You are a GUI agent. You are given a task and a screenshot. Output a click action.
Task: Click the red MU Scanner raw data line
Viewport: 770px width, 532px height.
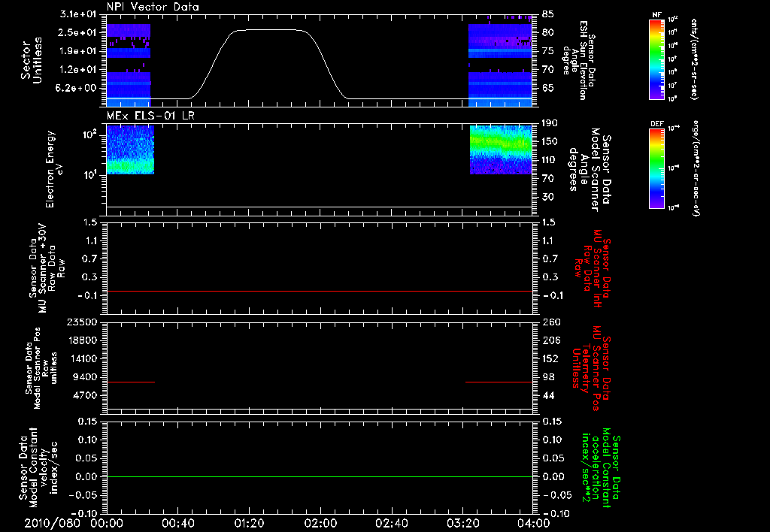(319, 291)
